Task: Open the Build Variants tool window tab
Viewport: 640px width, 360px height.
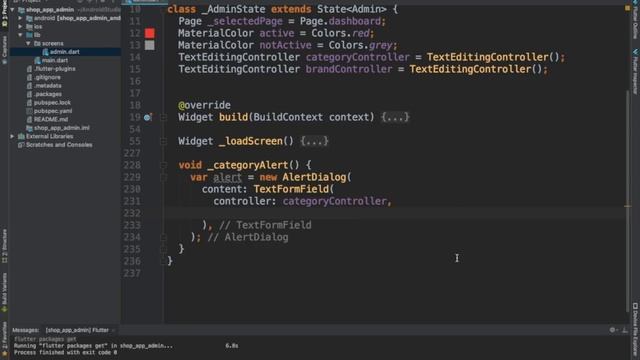Action: click(x=4, y=293)
